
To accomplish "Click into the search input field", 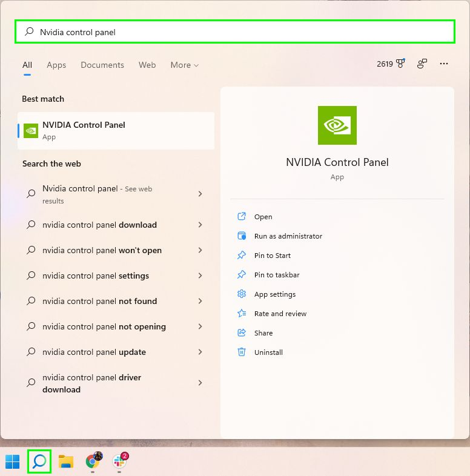I will [x=235, y=31].
